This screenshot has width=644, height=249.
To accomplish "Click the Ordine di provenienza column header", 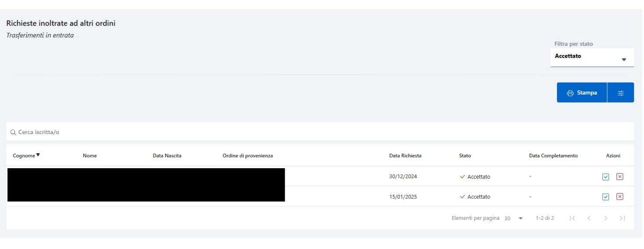I will pos(248,156).
